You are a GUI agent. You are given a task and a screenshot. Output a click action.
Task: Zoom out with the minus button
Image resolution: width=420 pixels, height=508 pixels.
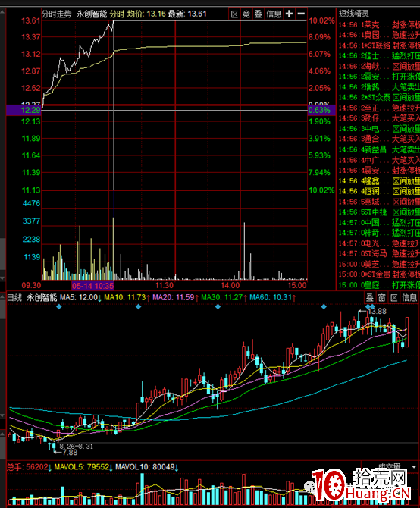[x=301, y=14]
